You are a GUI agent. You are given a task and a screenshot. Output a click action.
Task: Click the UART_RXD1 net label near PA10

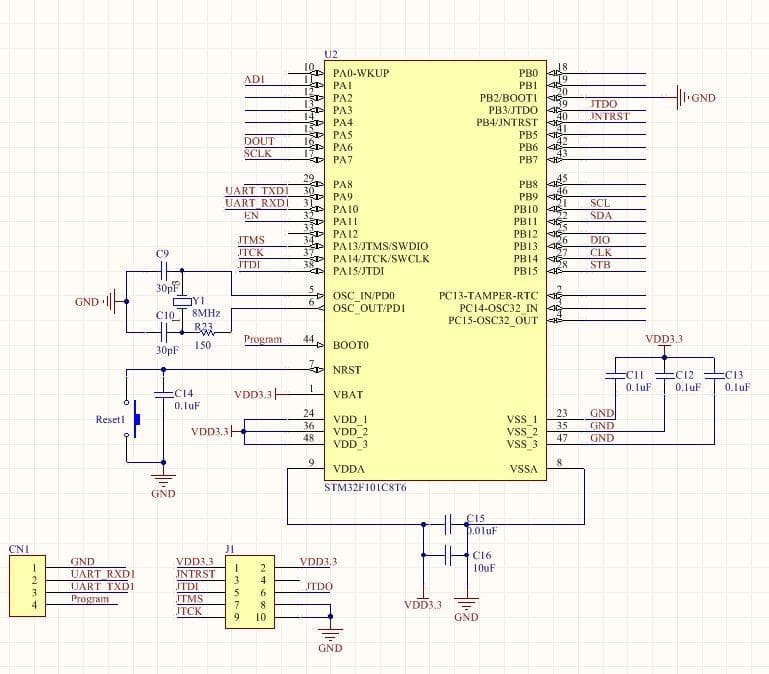pos(256,203)
